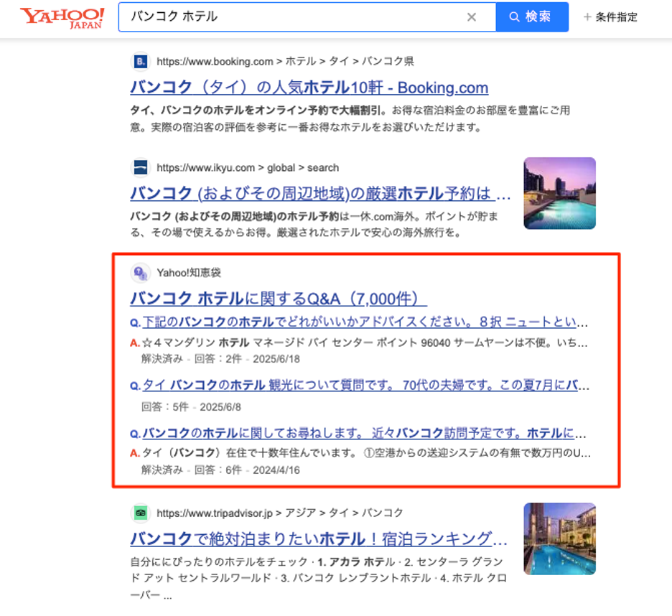The width and height of the screenshot is (672, 616).
Task: Open question from 70代の夫婦 about sightseeing
Action: click(360, 385)
